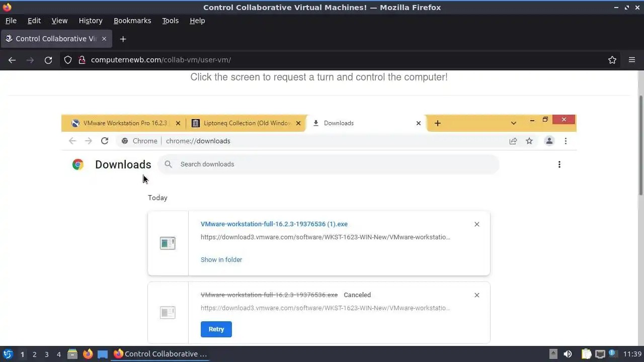Click Firefox tracking protection shield icon

[x=68, y=60]
